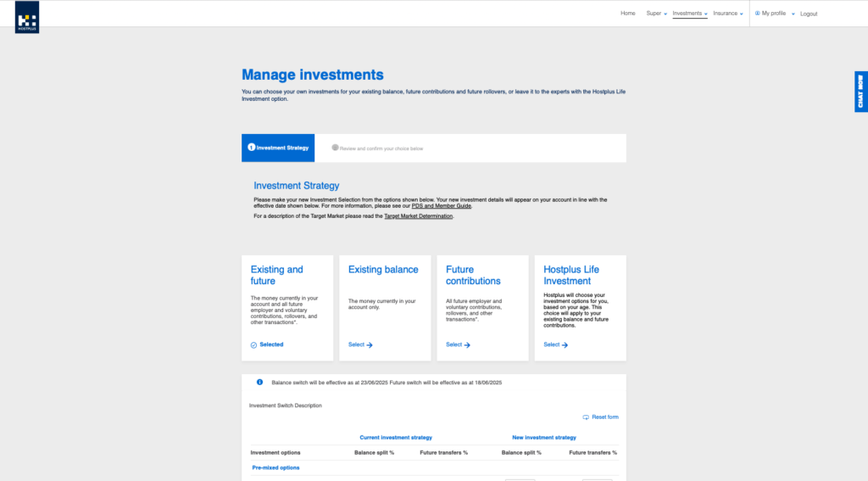
Task: Open the Super menu
Action: click(x=654, y=14)
